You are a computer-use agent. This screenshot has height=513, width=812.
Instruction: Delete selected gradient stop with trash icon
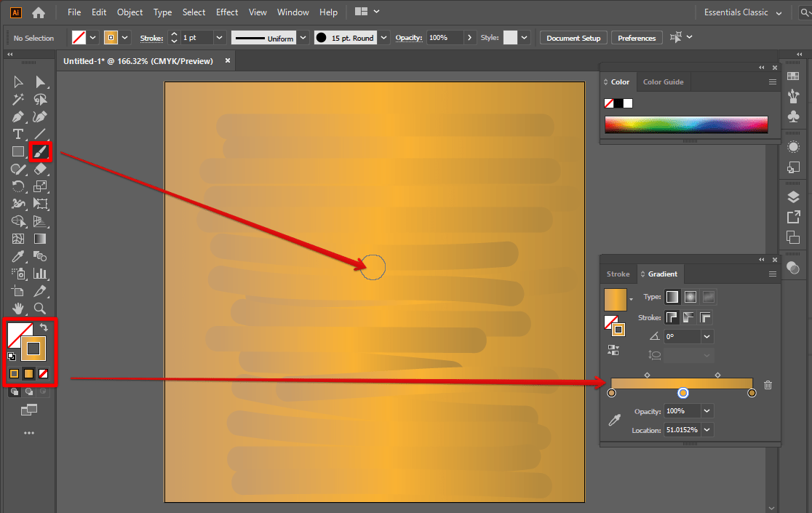coord(768,384)
